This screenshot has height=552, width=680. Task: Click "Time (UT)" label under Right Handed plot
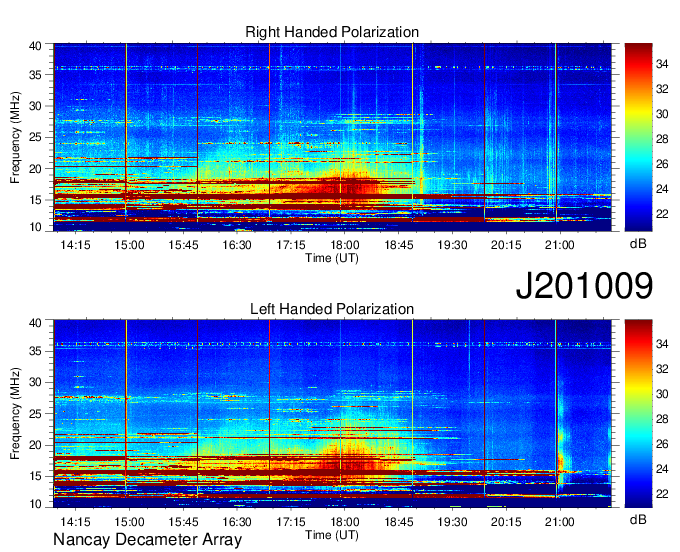click(332, 258)
